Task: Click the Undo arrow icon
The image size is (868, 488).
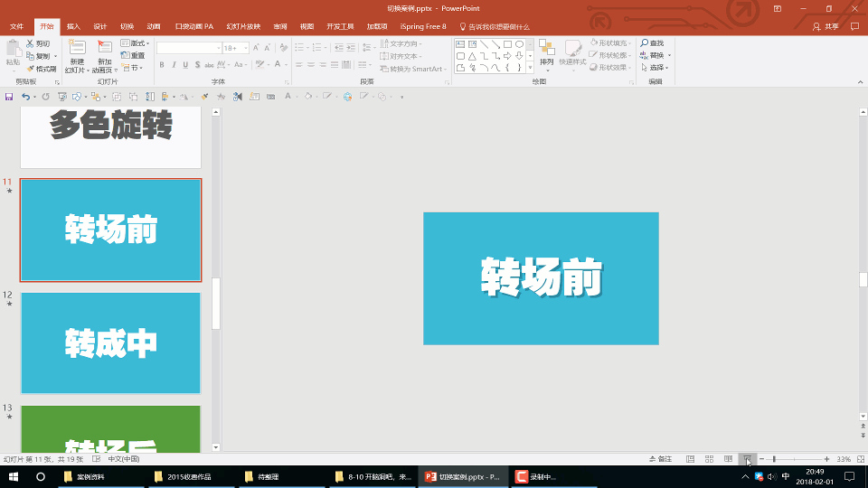Action: click(x=25, y=96)
